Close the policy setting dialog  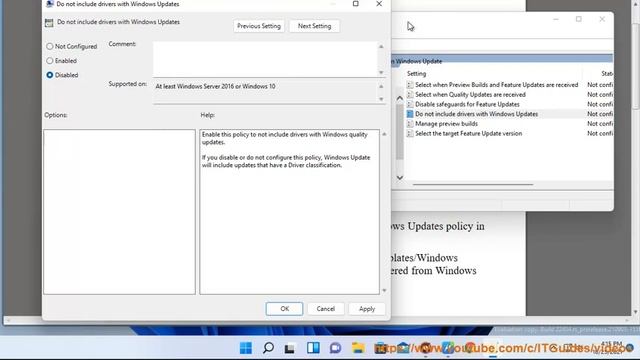(379, 4)
